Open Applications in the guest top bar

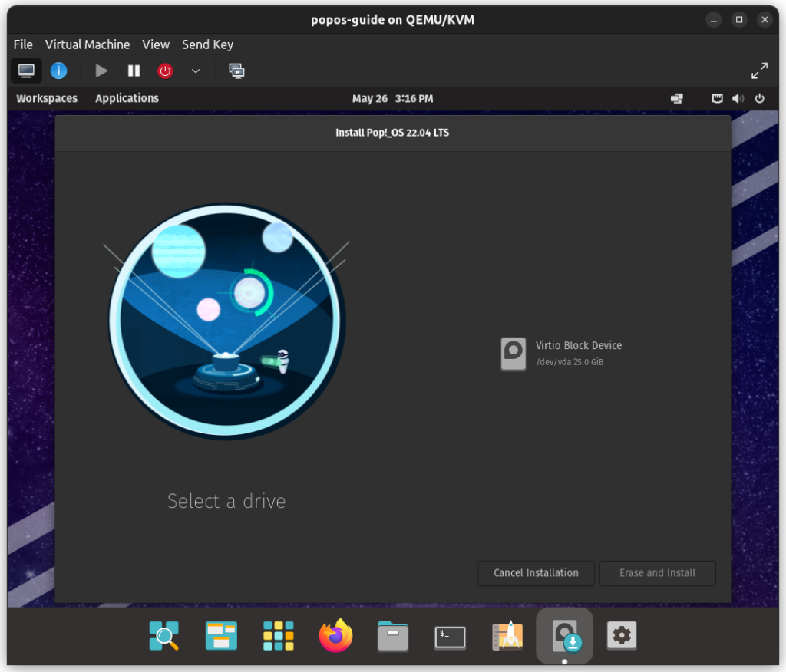click(x=127, y=98)
